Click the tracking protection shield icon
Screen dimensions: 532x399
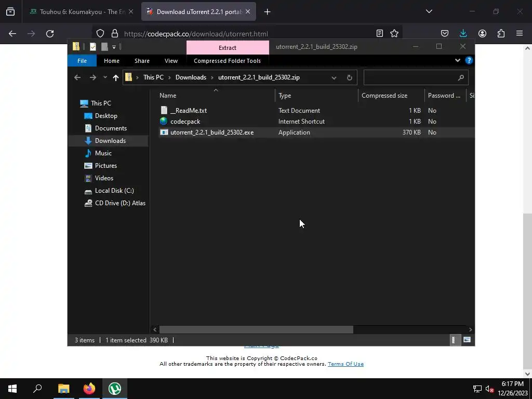(100, 34)
